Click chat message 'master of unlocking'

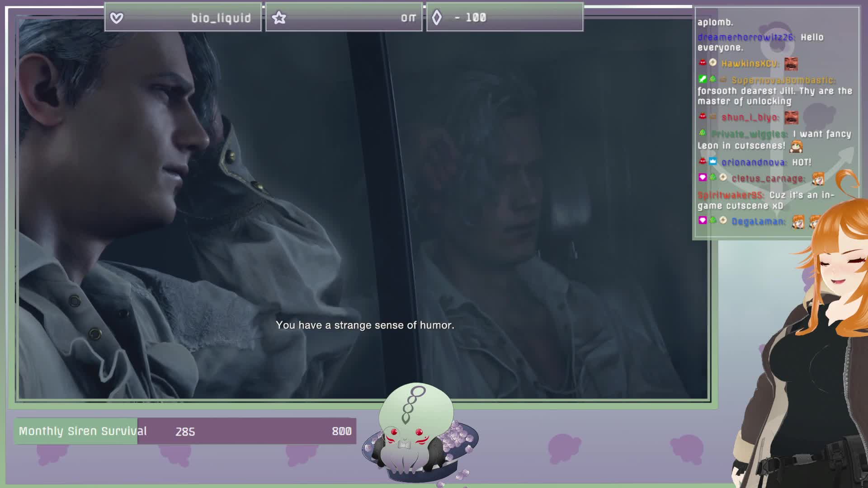[745, 101]
